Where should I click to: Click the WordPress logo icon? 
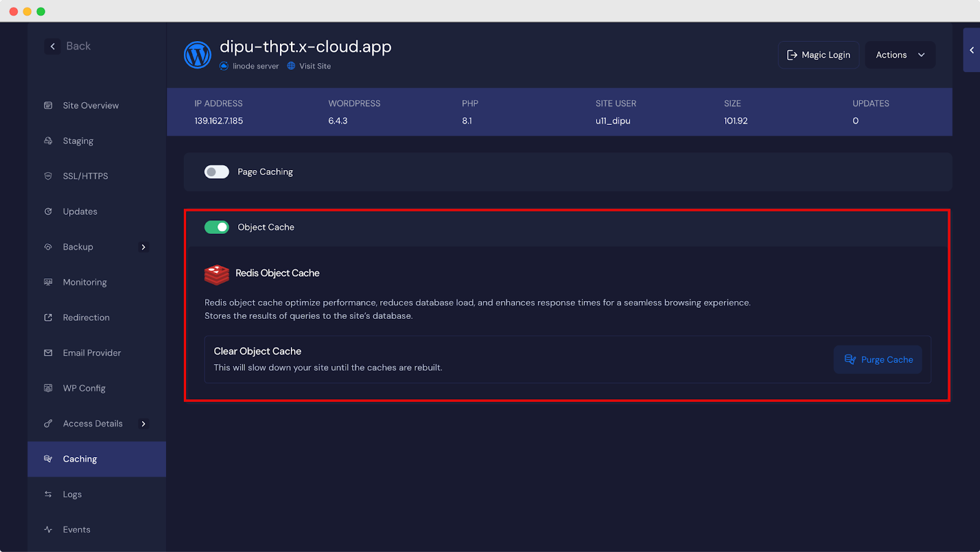(197, 55)
